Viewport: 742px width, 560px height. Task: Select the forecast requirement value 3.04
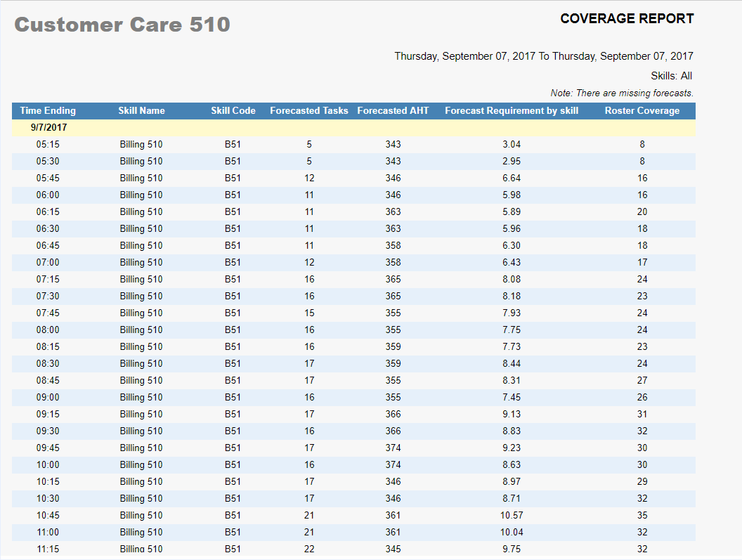[x=512, y=145]
